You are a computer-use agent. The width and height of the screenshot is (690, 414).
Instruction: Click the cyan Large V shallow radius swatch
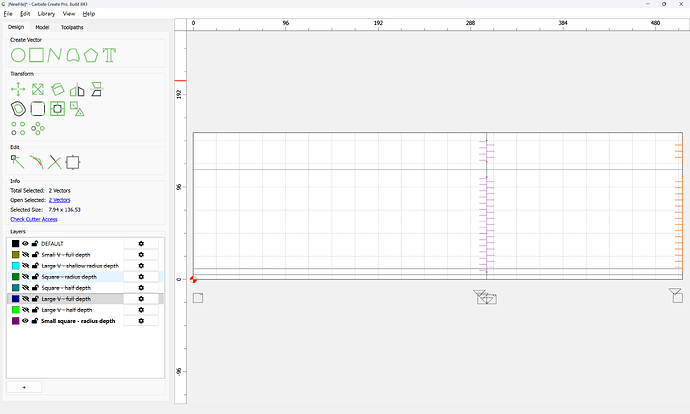tap(15, 265)
